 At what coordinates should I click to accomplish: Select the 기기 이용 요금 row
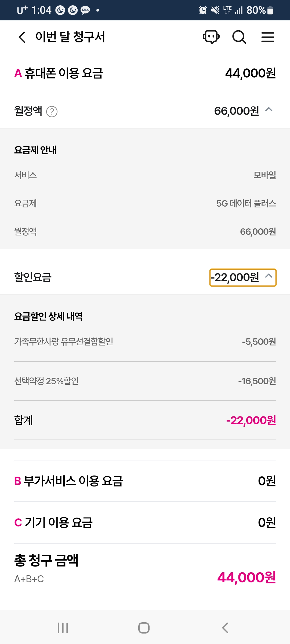(x=145, y=522)
